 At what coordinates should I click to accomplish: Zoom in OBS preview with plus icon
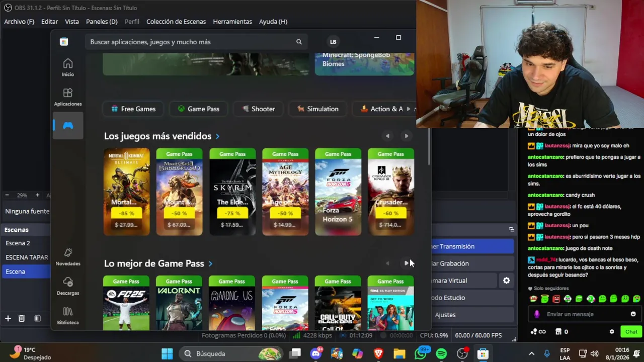click(x=37, y=195)
